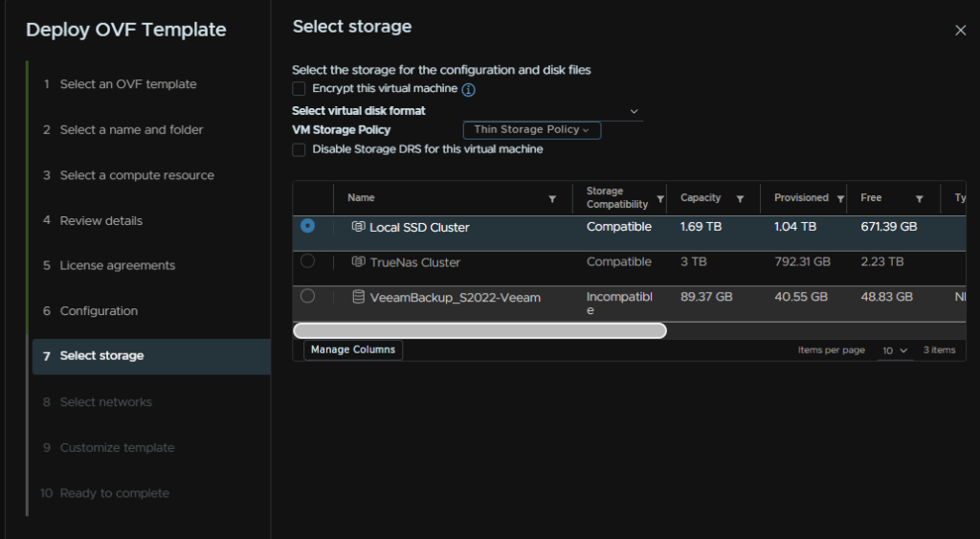This screenshot has width=980, height=539.
Task: Click the Free column header
Action: point(871,197)
